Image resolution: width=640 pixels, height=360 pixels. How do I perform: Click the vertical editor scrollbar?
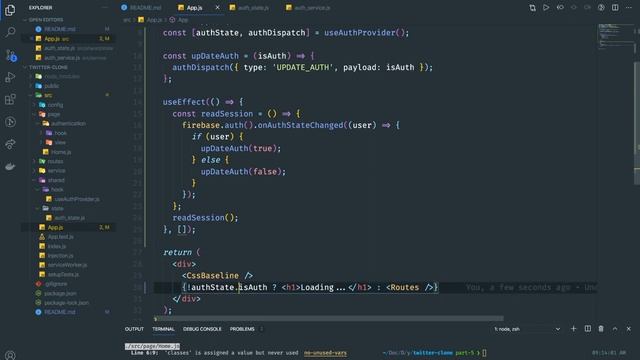point(637,122)
